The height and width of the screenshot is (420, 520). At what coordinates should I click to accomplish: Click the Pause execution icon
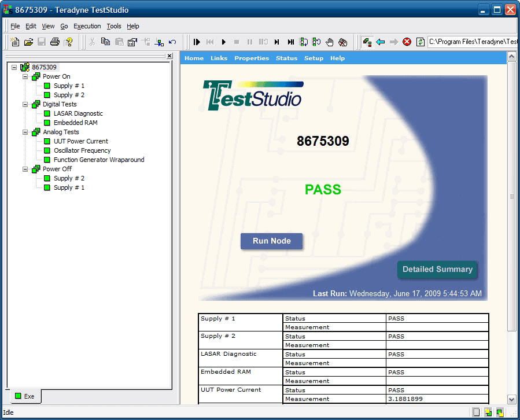(x=250, y=42)
